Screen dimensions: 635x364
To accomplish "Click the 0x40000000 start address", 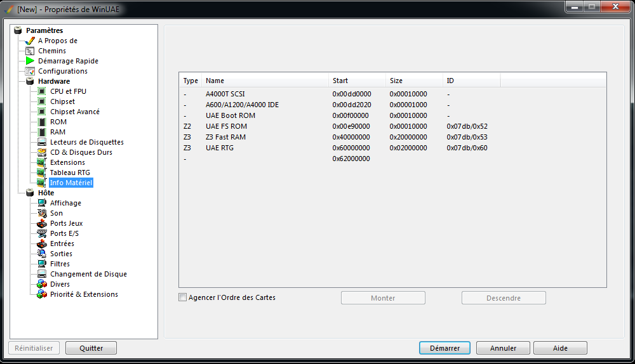I will point(351,137).
